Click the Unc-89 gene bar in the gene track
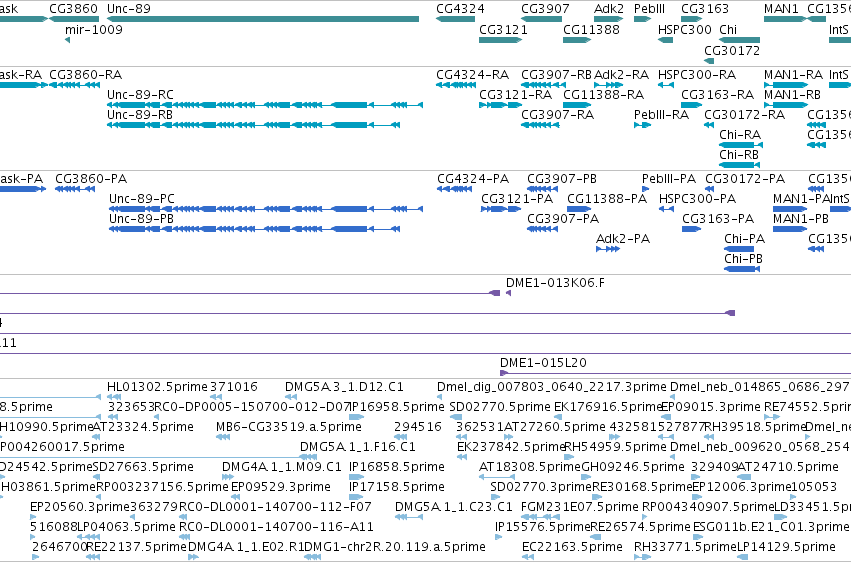Viewport: 851px width, 562px height. pos(263,19)
